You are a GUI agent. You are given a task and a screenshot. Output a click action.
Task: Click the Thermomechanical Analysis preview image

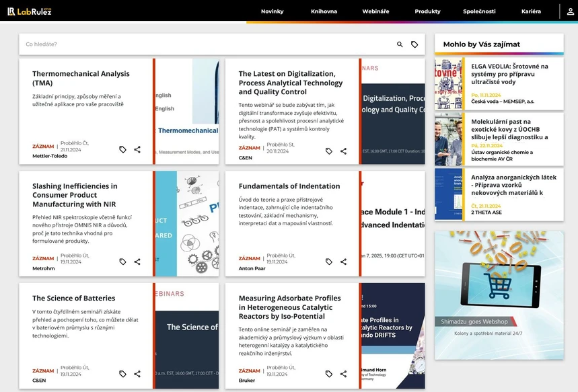tap(187, 111)
